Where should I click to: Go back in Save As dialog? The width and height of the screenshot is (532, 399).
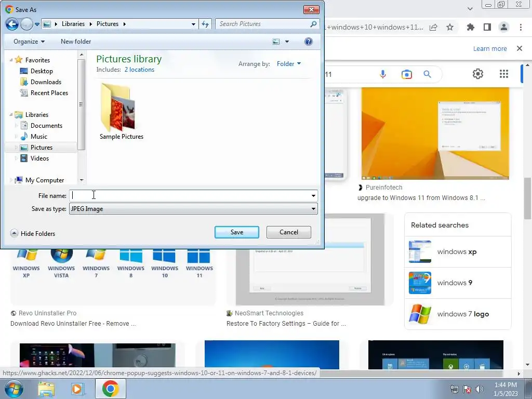(x=12, y=24)
